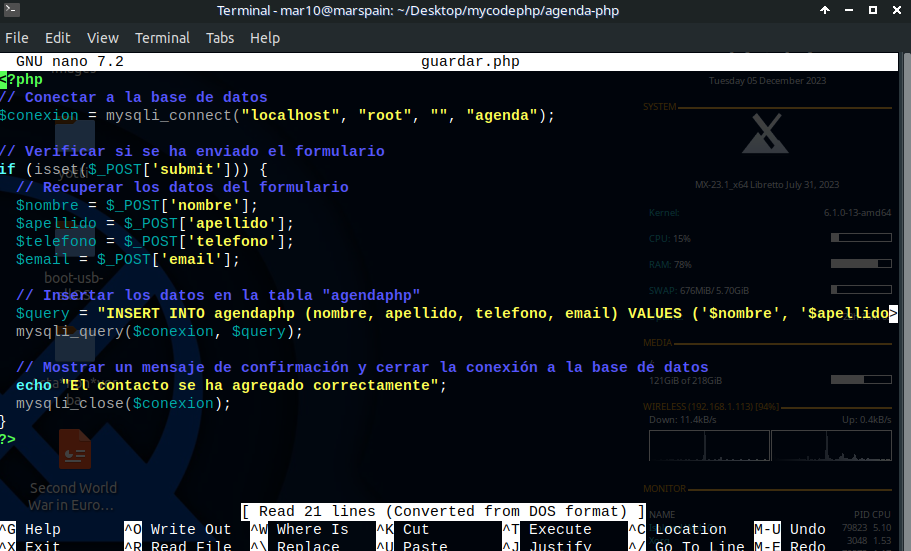
Task: Minimize the Terminal window
Action: pyautogui.click(x=848, y=11)
